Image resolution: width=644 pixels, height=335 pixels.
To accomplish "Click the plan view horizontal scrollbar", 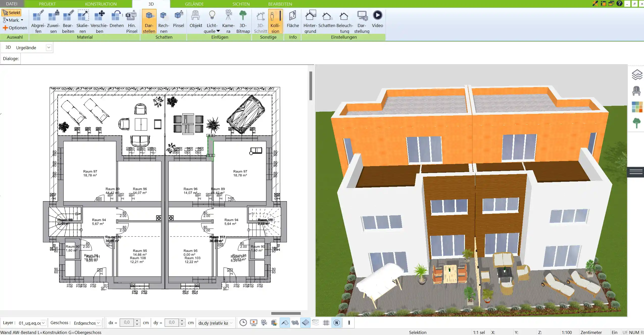I will (286, 313).
